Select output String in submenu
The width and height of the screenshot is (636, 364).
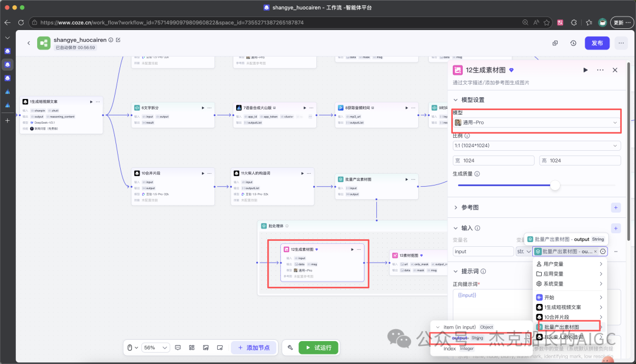tap(481, 338)
